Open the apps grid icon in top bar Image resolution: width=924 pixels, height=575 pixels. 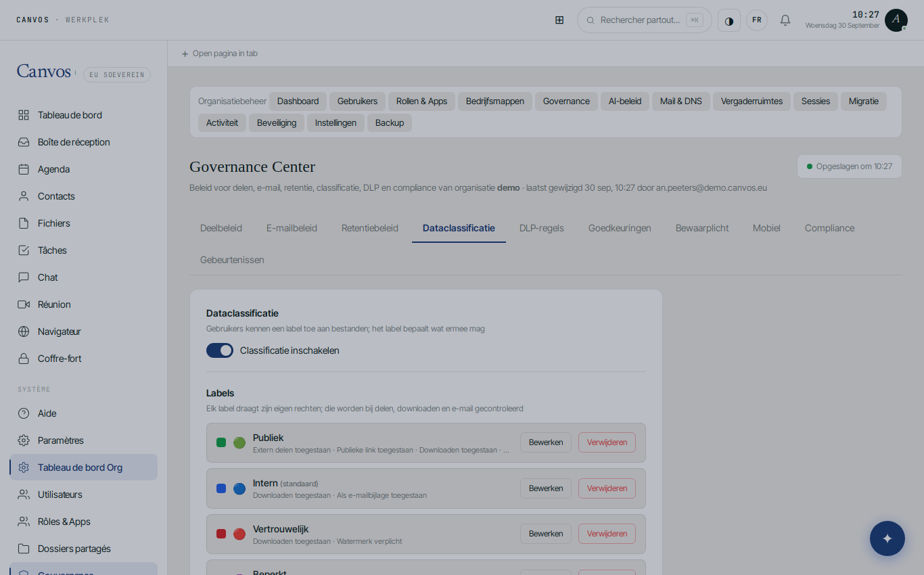click(559, 20)
